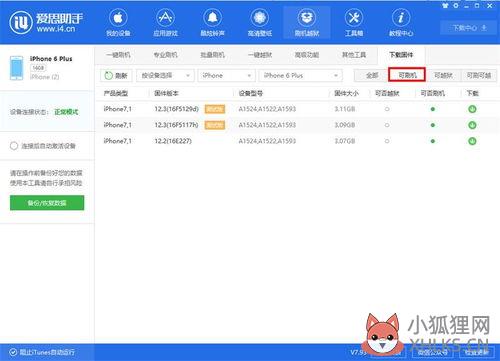The image size is (500, 361).
Task: Click orange beta tag on 12.3(16F5129d)
Action: (x=215, y=109)
